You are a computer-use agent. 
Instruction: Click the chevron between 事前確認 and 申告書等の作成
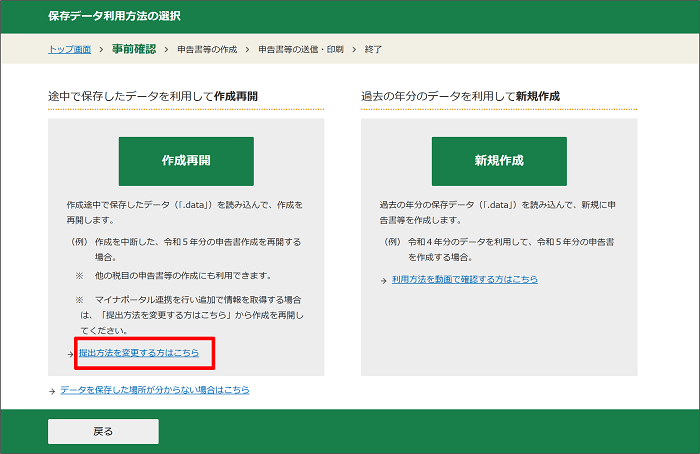(166, 49)
